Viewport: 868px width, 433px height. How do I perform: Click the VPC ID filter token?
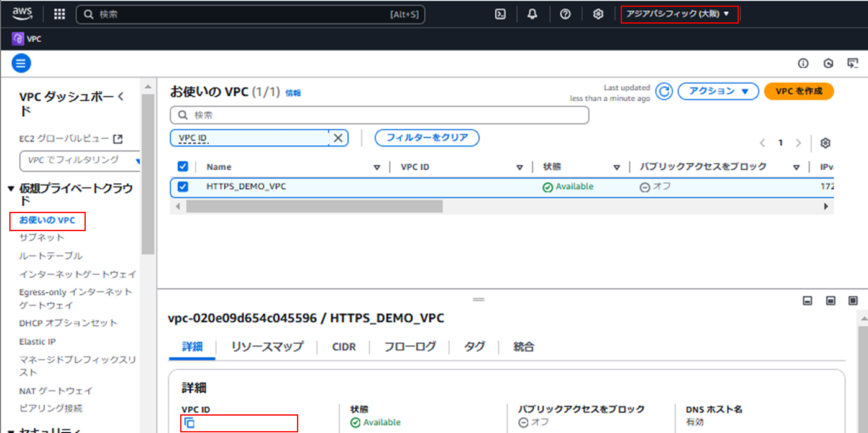coord(250,138)
